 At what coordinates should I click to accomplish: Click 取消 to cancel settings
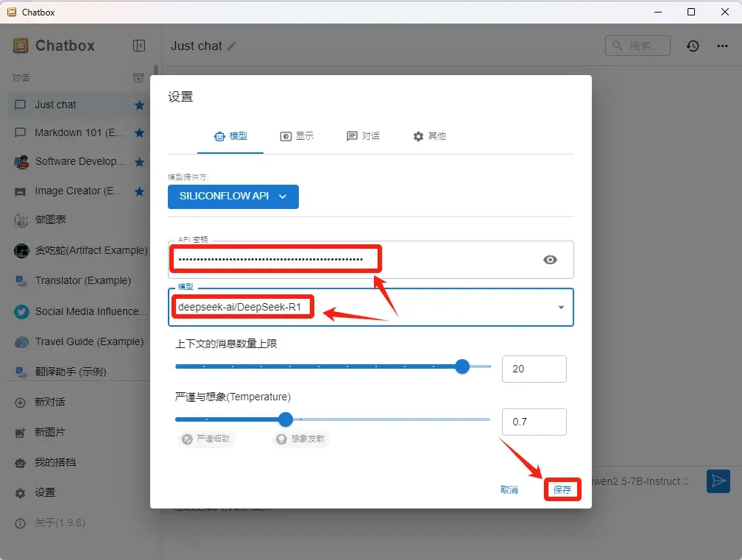[509, 489]
